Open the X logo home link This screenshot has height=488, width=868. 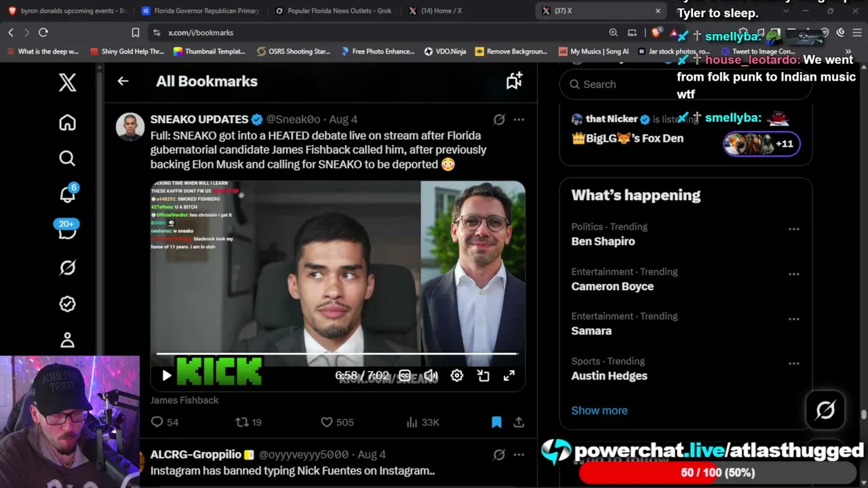pos(67,83)
